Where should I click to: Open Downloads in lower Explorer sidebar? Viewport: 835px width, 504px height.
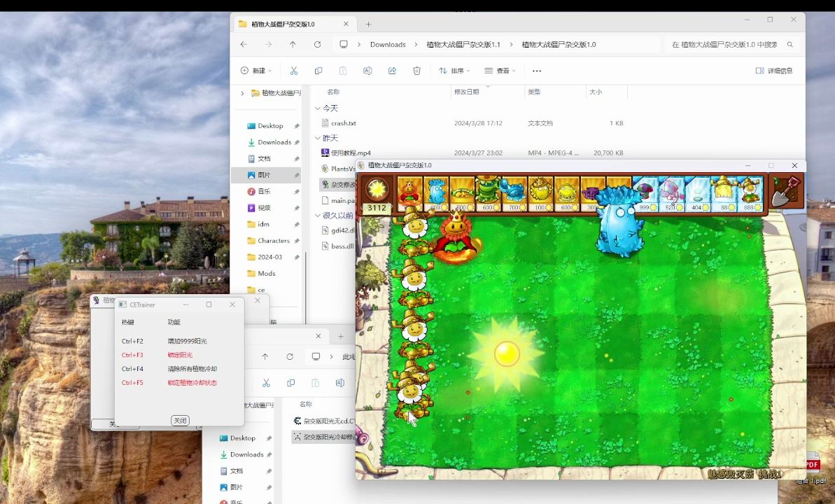(x=246, y=454)
